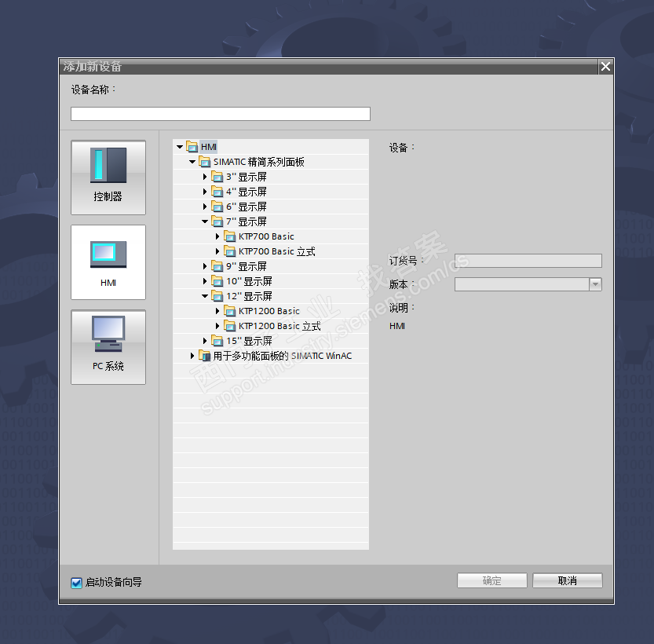Select the 控制器 controller device category

click(108, 177)
